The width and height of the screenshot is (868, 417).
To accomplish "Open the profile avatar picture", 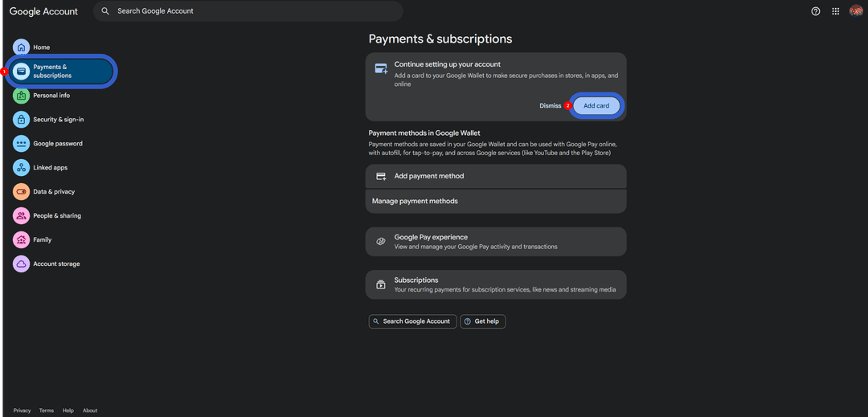I will click(856, 11).
